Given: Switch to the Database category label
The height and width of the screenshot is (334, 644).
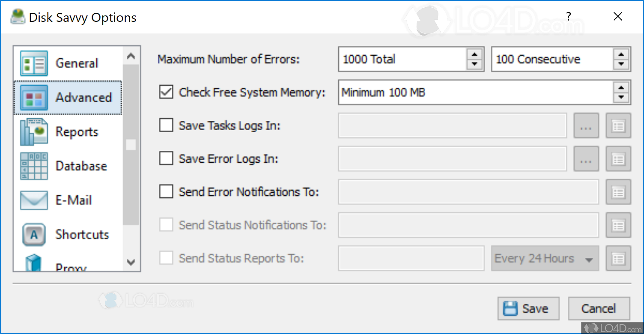Looking at the screenshot, I should [81, 166].
